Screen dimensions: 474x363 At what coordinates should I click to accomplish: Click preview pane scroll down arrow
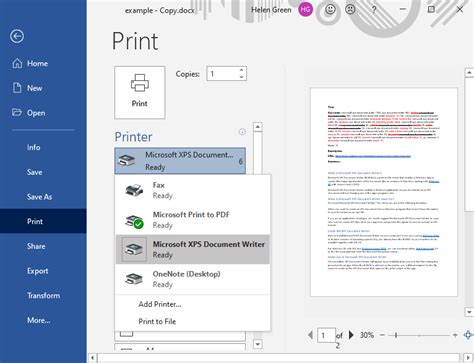[469, 312]
